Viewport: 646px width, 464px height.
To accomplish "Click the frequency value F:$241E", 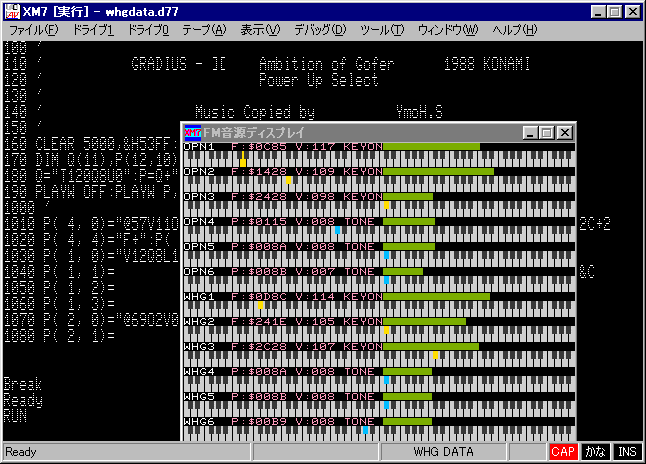I will (x=259, y=321).
